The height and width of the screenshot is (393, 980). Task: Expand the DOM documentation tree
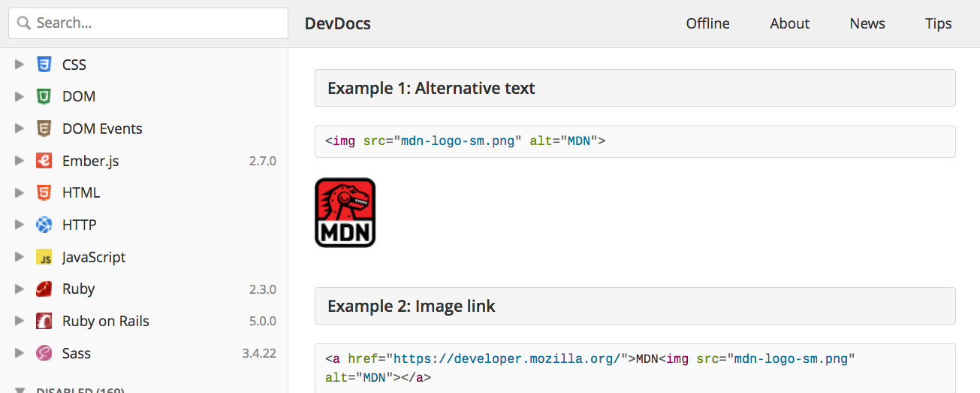pos(20,97)
